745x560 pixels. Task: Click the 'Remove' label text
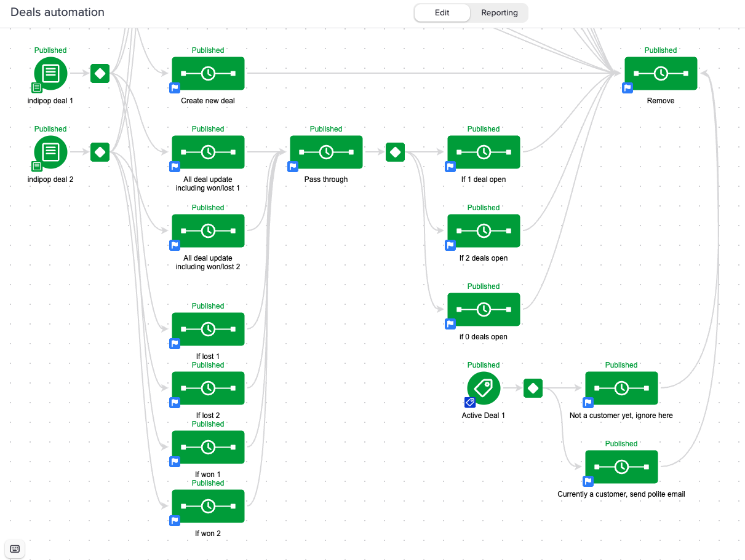click(x=661, y=101)
